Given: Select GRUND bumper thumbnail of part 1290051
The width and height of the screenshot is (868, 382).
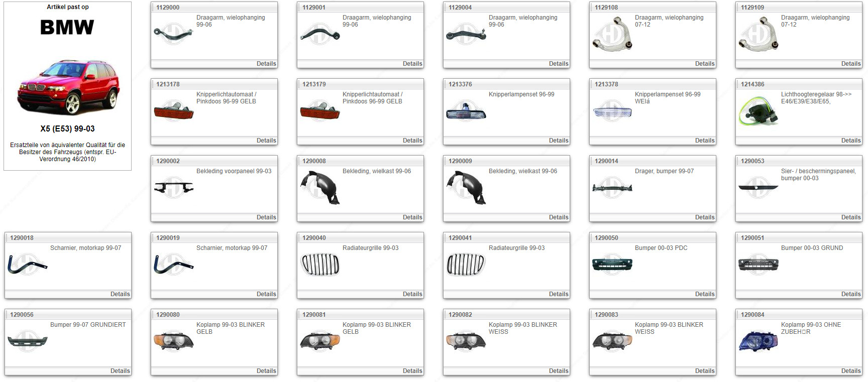Looking at the screenshot, I should tap(758, 265).
